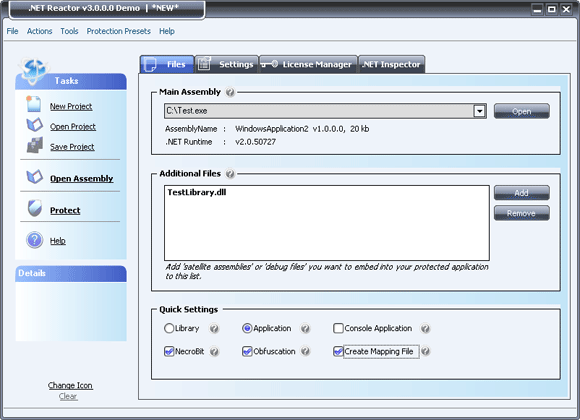
Task: Click the Save Project disk icon
Action: [35, 145]
